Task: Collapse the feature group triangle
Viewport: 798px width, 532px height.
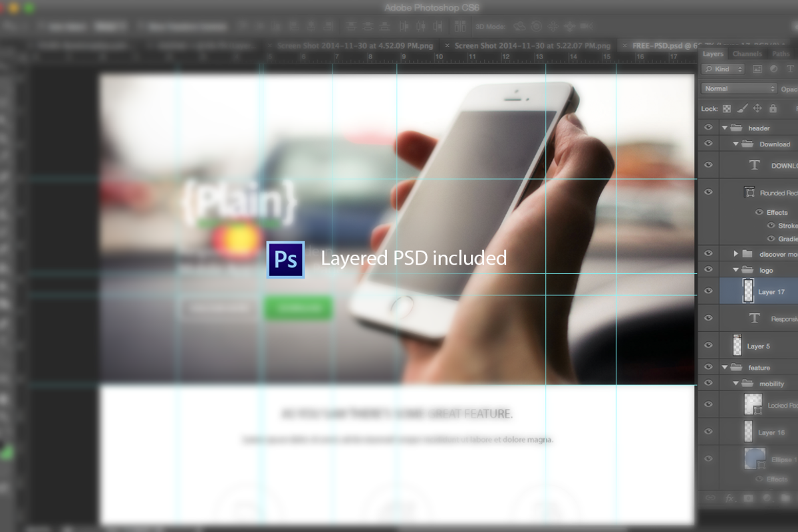Action: [x=725, y=367]
